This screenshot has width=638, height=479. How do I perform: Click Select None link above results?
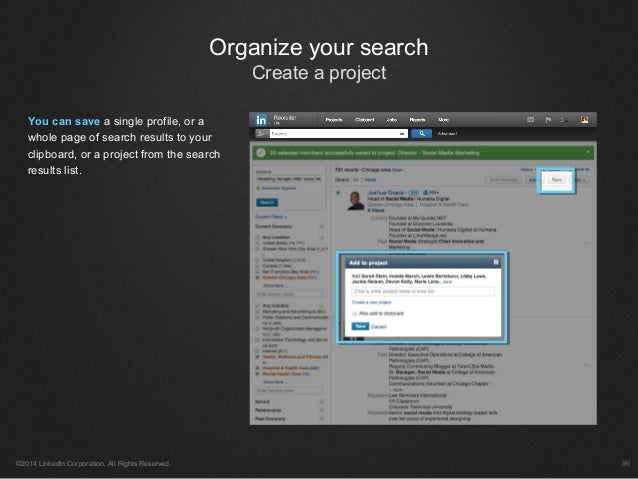[x=370, y=179]
